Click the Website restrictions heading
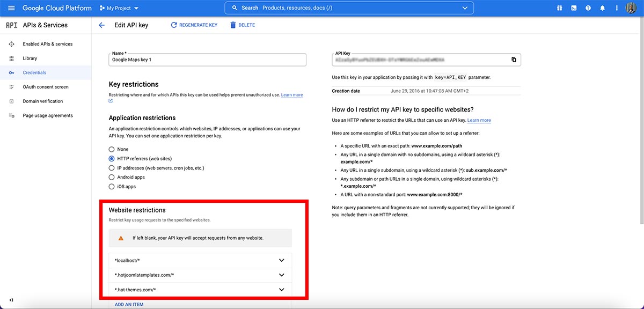Viewport: 644px width, 309px height. [x=137, y=210]
